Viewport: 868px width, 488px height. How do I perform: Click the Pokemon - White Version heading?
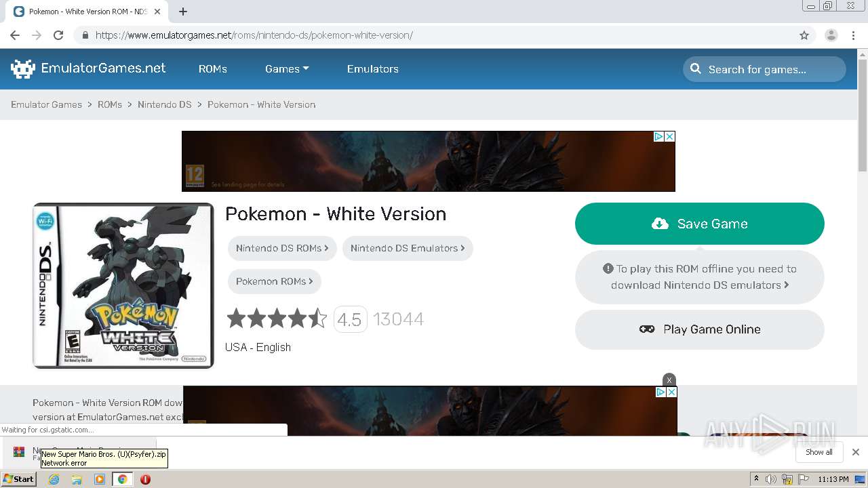coord(336,213)
